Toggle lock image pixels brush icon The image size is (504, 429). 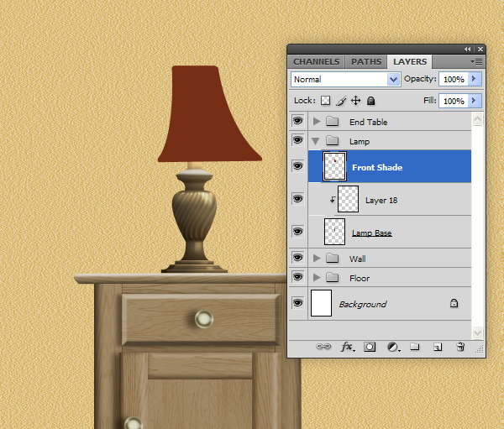click(x=340, y=101)
